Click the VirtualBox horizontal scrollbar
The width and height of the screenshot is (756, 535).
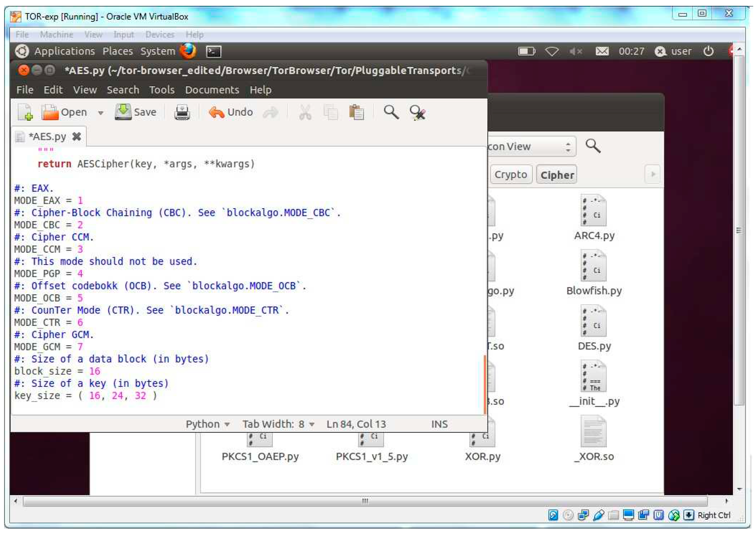tap(365, 501)
